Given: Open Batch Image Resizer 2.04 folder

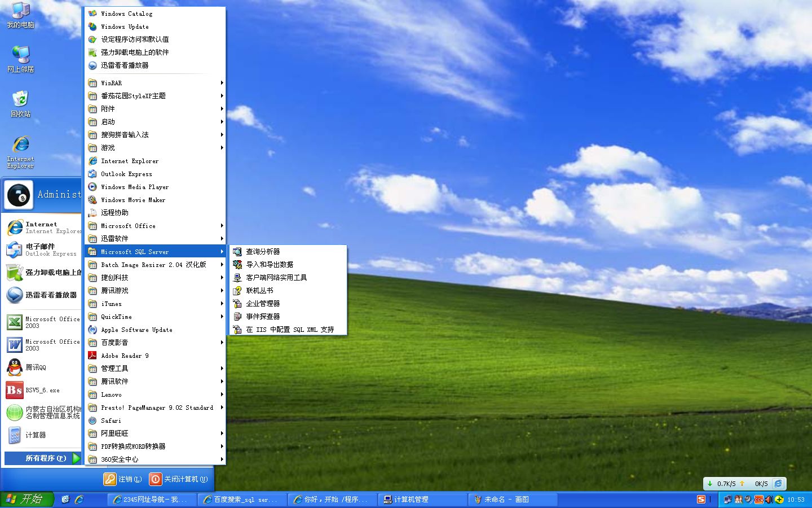Looking at the screenshot, I should tap(155, 265).
